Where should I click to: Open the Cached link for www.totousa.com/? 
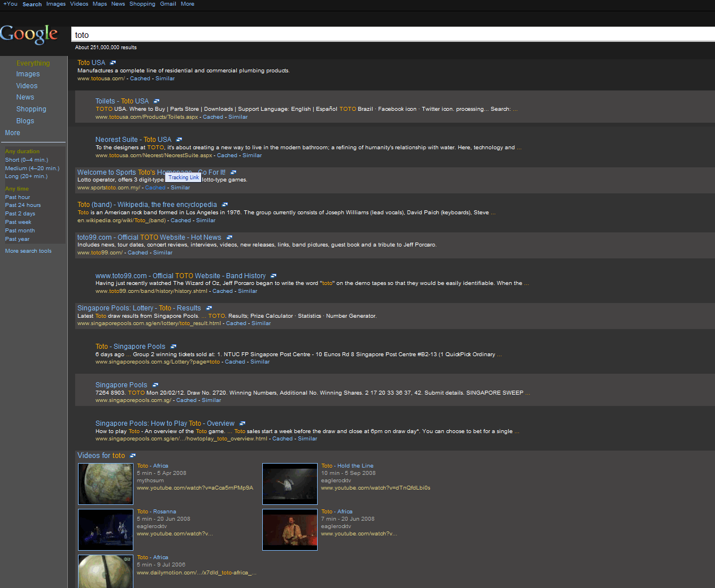pyautogui.click(x=140, y=79)
